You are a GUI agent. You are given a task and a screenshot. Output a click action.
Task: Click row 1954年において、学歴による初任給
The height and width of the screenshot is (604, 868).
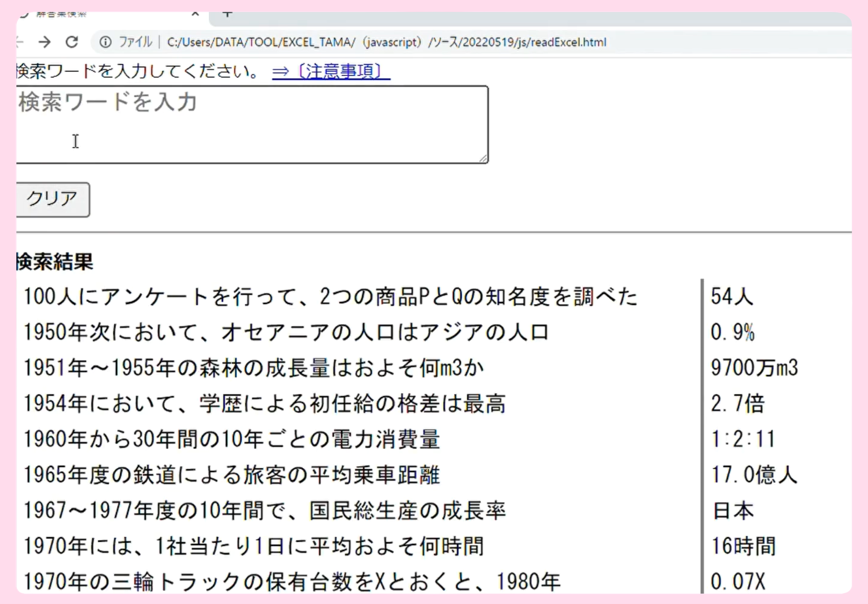[x=265, y=403]
